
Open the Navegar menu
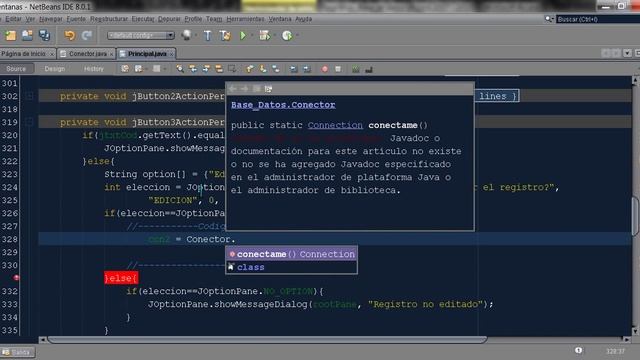click(51, 19)
